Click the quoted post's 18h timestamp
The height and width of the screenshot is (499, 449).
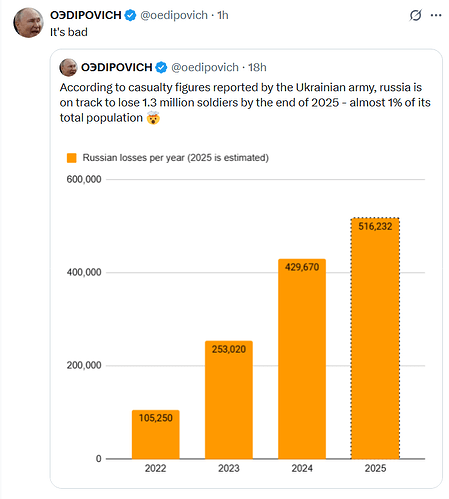[257, 67]
